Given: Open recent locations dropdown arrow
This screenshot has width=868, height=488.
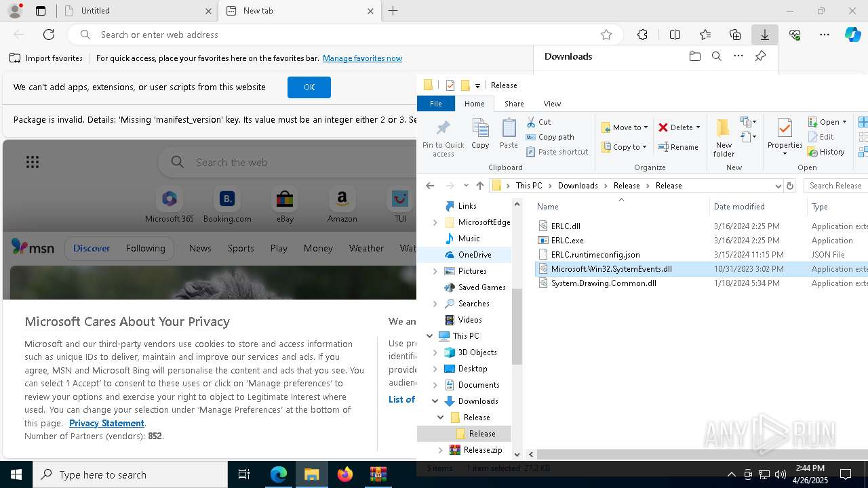Looking at the screenshot, I should pyautogui.click(x=466, y=186).
